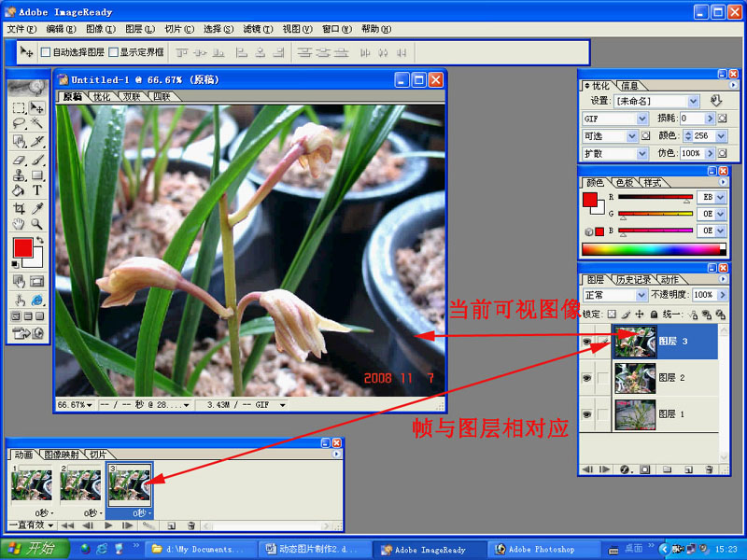Open the 切片 menu in menu bar
This screenshot has height=560, width=747.
click(x=179, y=29)
